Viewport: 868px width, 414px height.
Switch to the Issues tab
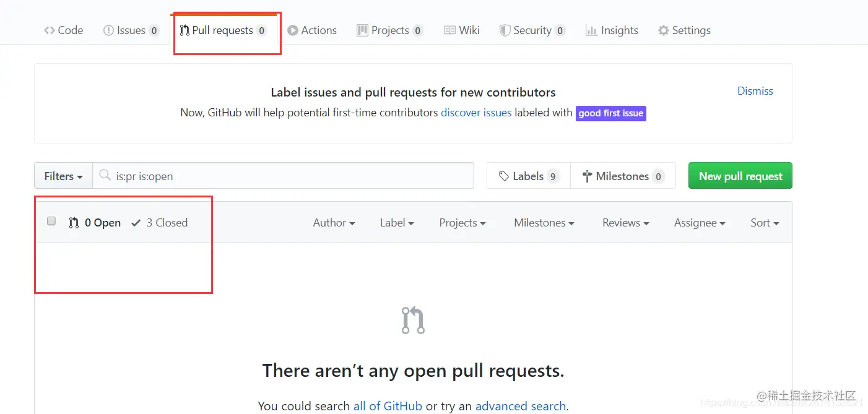click(131, 30)
